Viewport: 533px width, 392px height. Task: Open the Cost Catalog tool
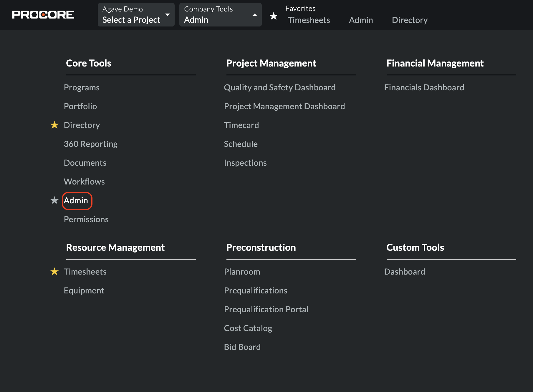248,328
